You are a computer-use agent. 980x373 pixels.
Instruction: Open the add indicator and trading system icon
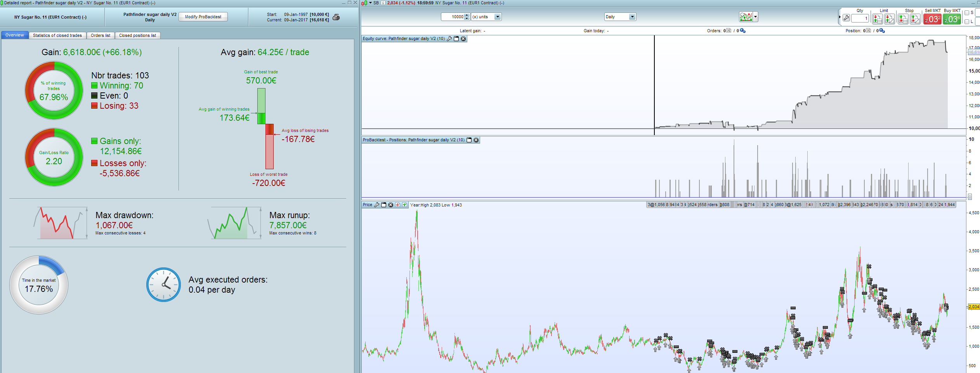746,17
